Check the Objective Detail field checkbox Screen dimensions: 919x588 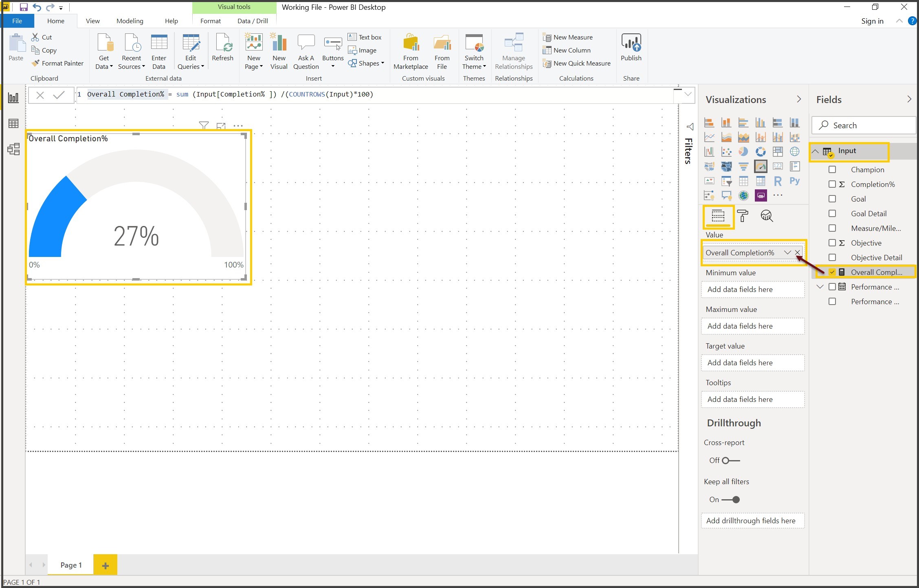[832, 257]
